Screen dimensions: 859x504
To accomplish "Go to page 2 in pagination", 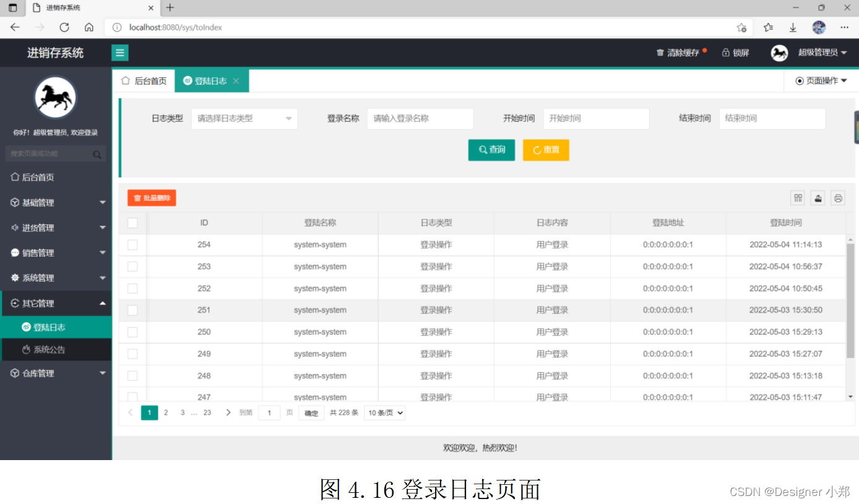I will point(166,412).
